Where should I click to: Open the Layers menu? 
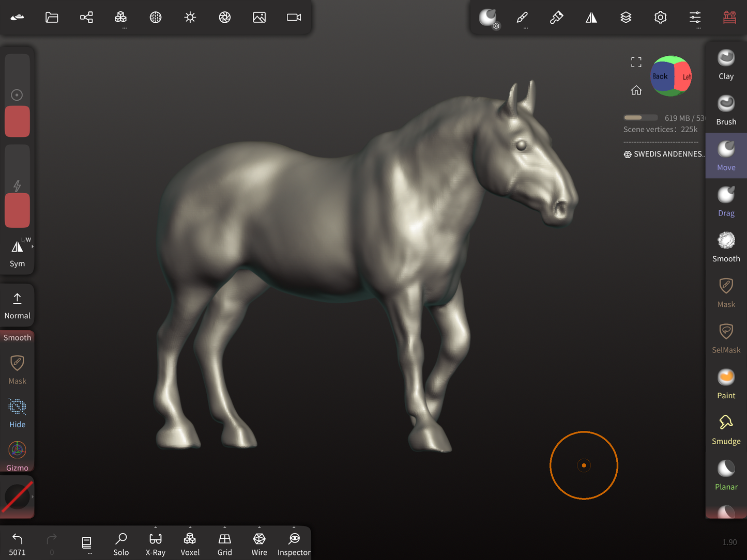(x=626, y=18)
